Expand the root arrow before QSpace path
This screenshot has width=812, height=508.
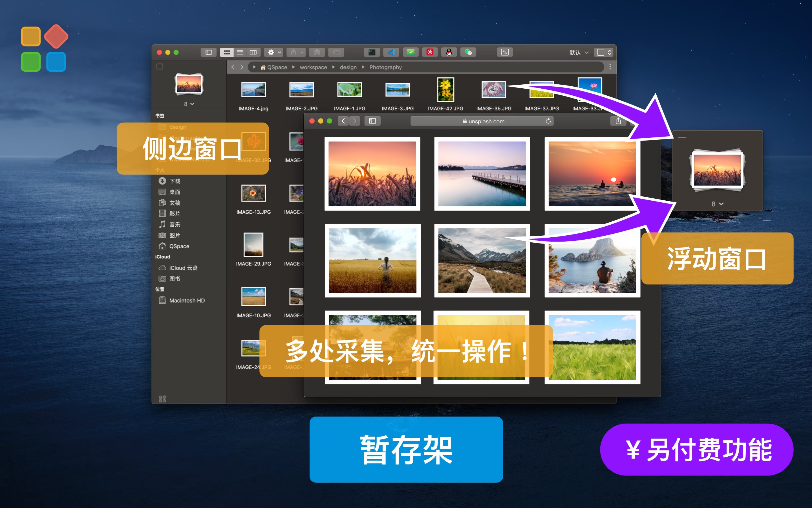254,67
